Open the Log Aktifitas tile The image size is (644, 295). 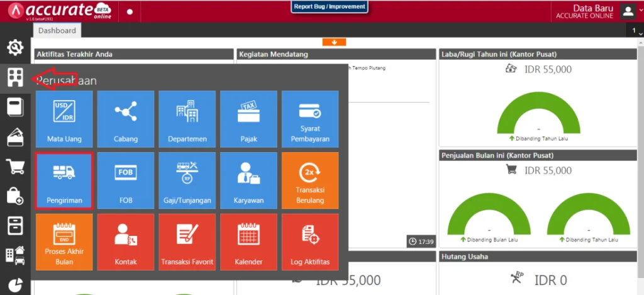pyautogui.click(x=310, y=242)
